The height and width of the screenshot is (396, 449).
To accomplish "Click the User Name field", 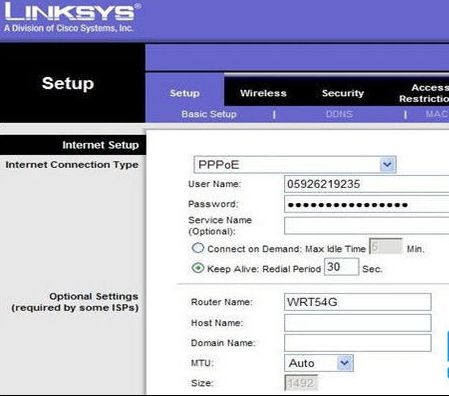I will [x=366, y=184].
